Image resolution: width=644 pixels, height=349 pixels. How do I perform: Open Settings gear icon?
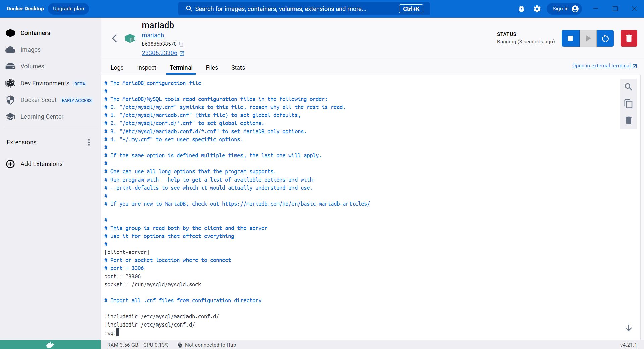tap(537, 9)
